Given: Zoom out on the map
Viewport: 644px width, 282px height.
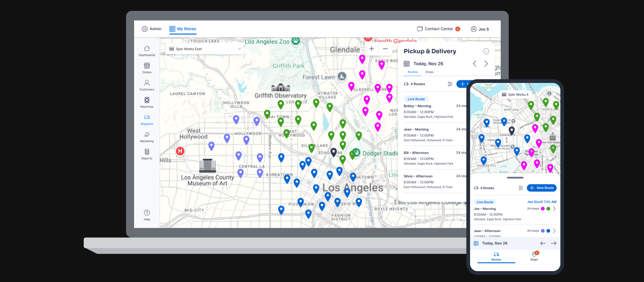Looking at the screenshot, I should (x=385, y=49).
